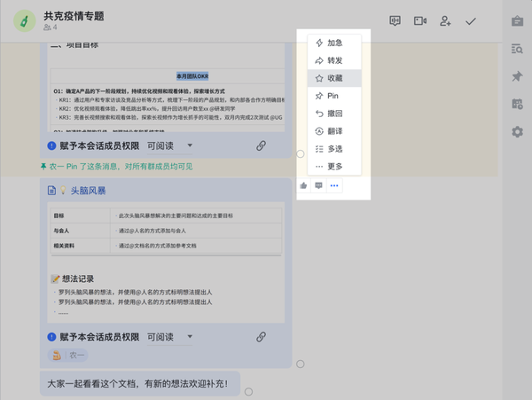The image size is (532, 400).
Task: Click the checkmark done icon in the header
Action: point(471,21)
